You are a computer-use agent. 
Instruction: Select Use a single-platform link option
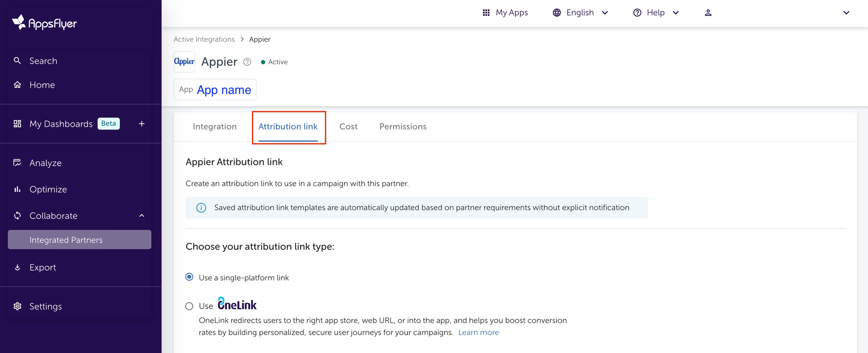[x=189, y=277]
